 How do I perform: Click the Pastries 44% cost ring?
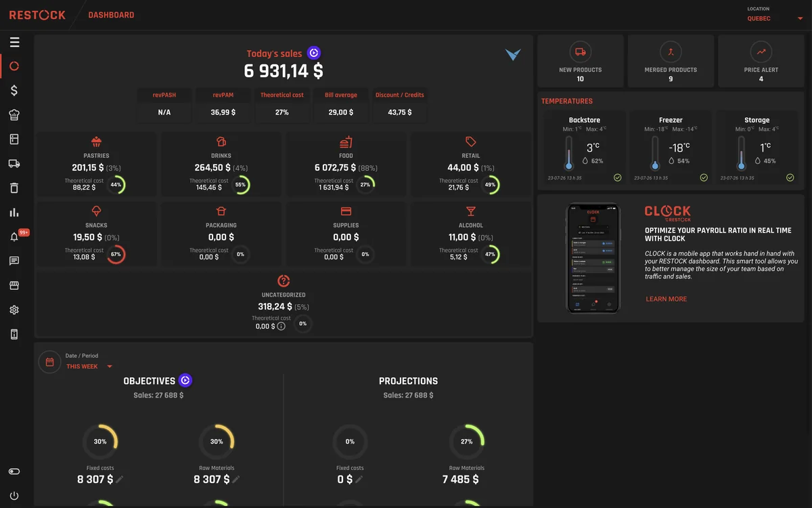point(116,185)
